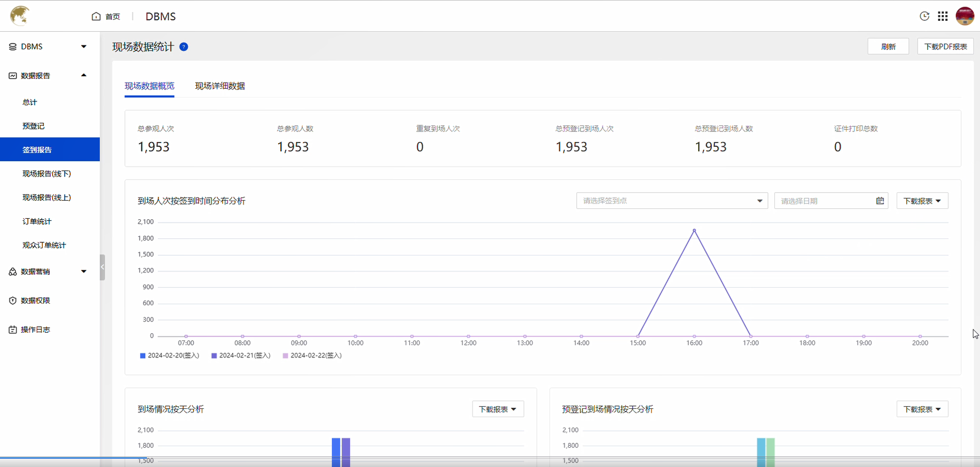Click the 操作日志 calendar icon in the sidebar

(13, 329)
